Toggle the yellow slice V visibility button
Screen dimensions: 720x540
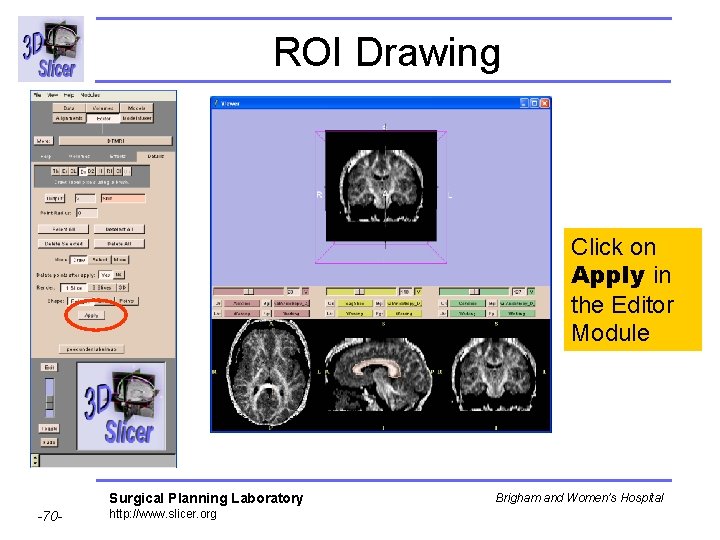(418, 292)
